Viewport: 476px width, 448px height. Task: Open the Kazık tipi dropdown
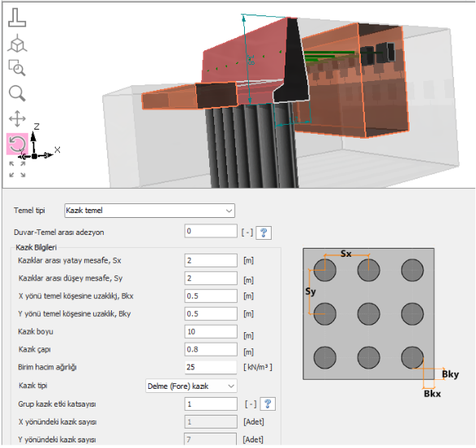pyautogui.click(x=191, y=386)
